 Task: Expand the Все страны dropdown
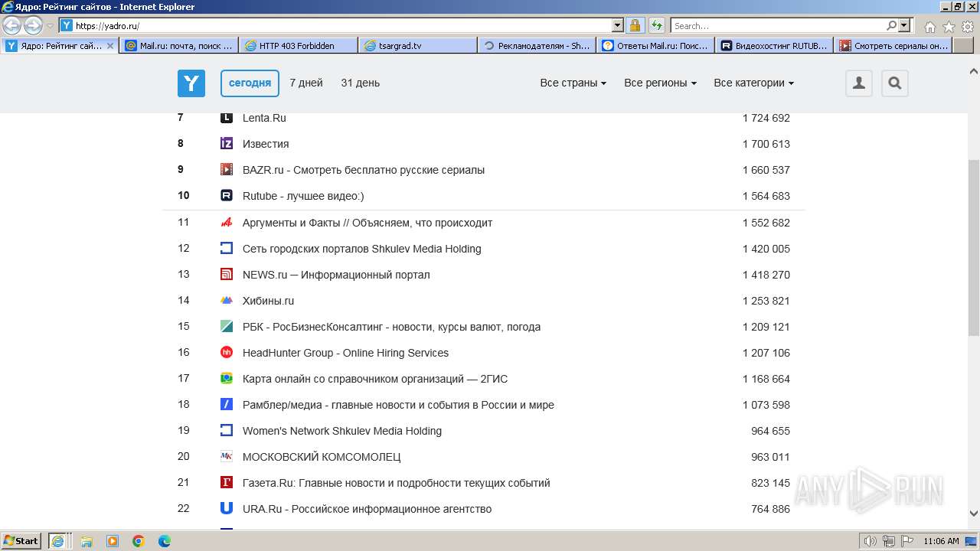[573, 83]
